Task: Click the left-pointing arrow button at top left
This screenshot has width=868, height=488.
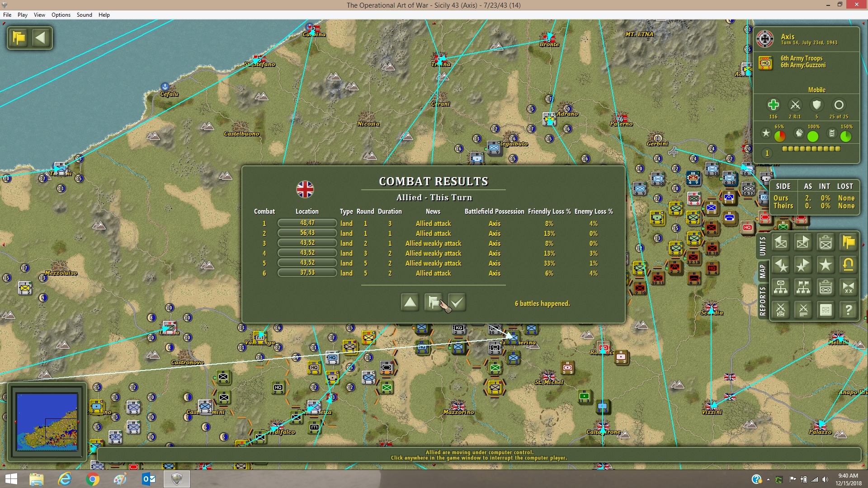Action: pos(41,38)
